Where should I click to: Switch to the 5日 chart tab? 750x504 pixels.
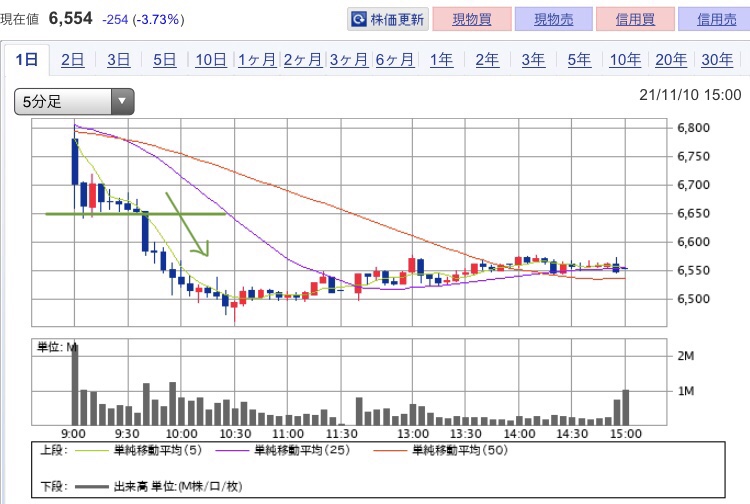point(164,60)
